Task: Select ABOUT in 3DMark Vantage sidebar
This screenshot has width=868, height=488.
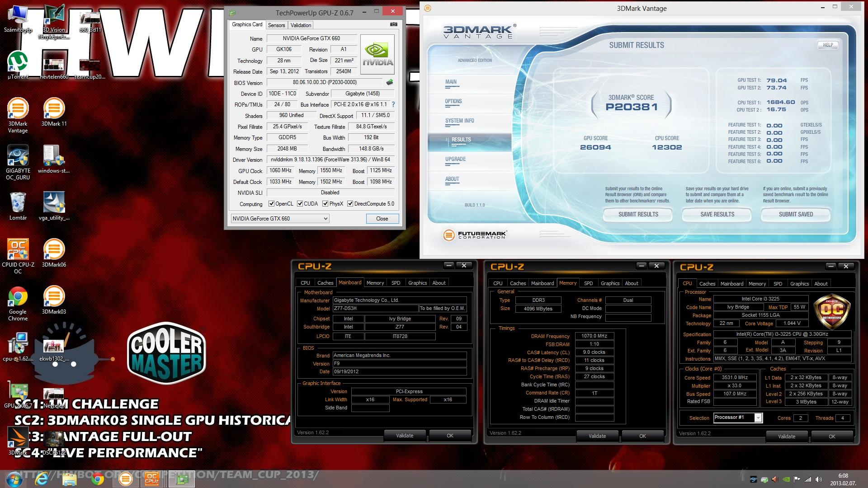Action: click(x=452, y=179)
